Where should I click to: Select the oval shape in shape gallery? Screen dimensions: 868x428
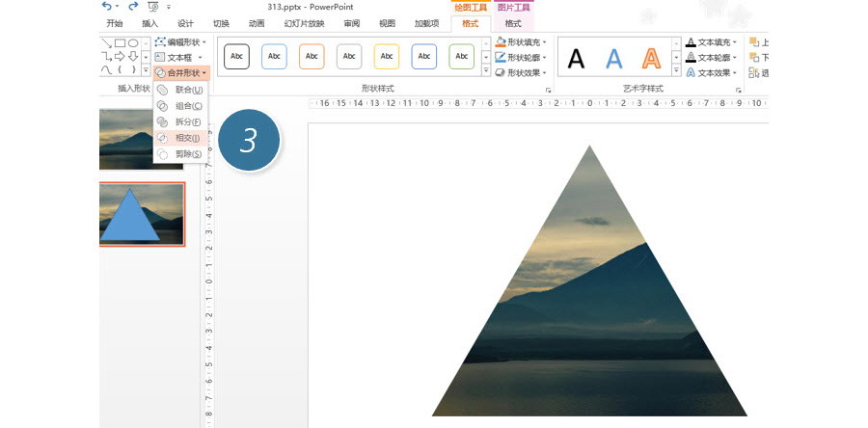pyautogui.click(x=133, y=42)
